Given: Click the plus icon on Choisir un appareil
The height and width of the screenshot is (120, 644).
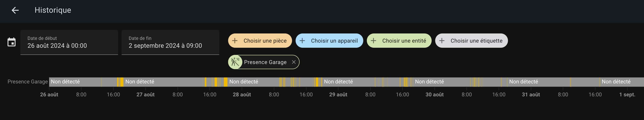Looking at the screenshot, I should [302, 41].
